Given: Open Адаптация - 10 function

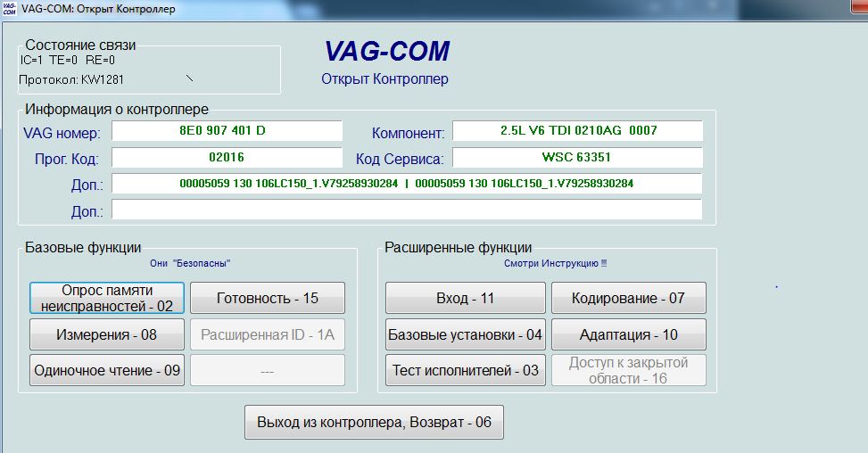Looking at the screenshot, I should 628,334.
